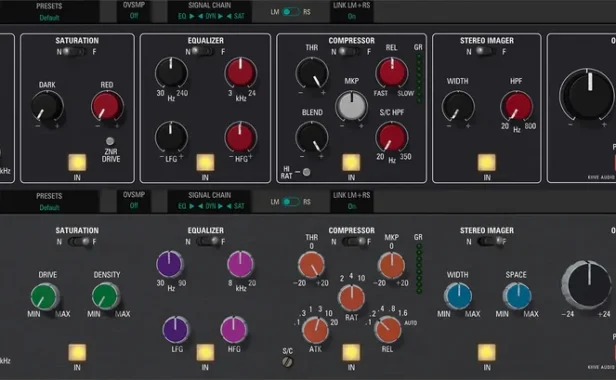The image size is (616, 380).
Task: Toggle the Equalizer IN button in the lower plugin
Action: tap(205, 352)
